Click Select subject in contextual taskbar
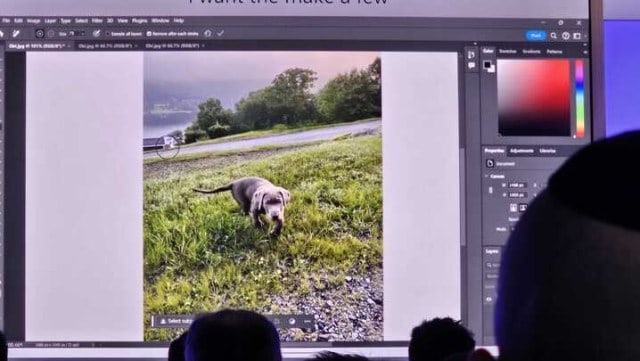Image resolution: width=640 pixels, height=361 pixels. (177, 321)
